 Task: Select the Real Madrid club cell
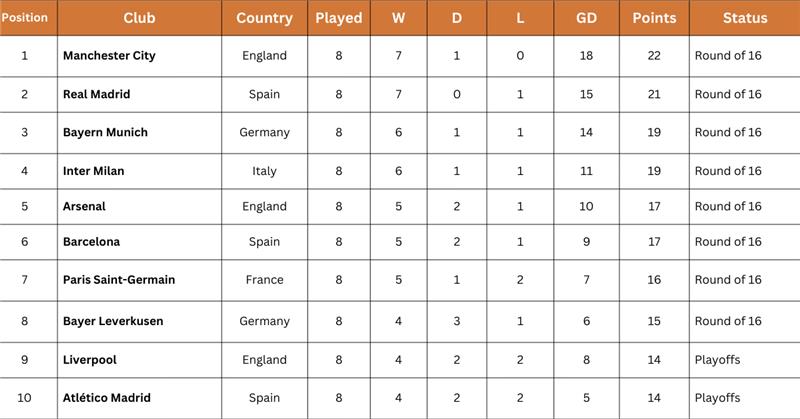97,94
